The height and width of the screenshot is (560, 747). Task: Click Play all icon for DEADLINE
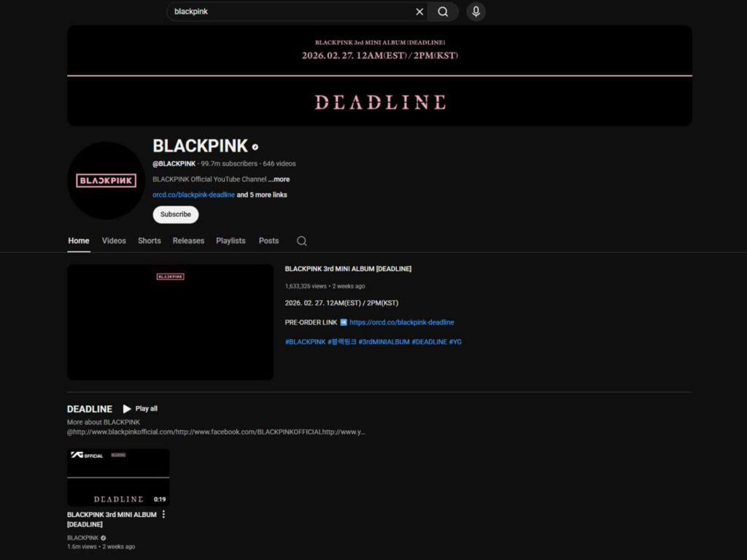[127, 409]
